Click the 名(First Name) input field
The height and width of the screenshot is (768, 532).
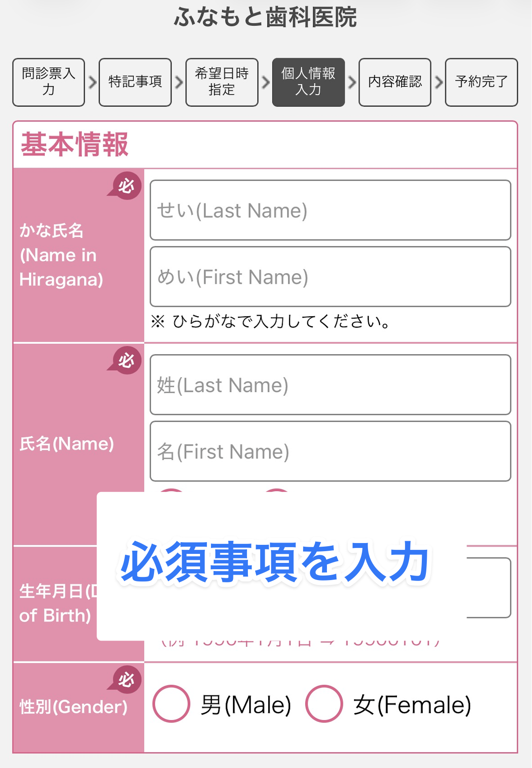pyautogui.click(x=331, y=451)
